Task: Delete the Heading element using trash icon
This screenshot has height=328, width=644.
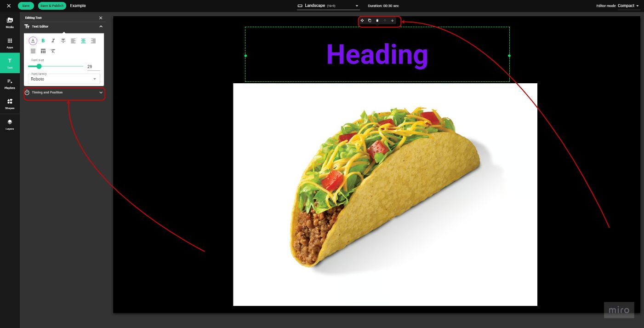Action: click(x=377, y=20)
